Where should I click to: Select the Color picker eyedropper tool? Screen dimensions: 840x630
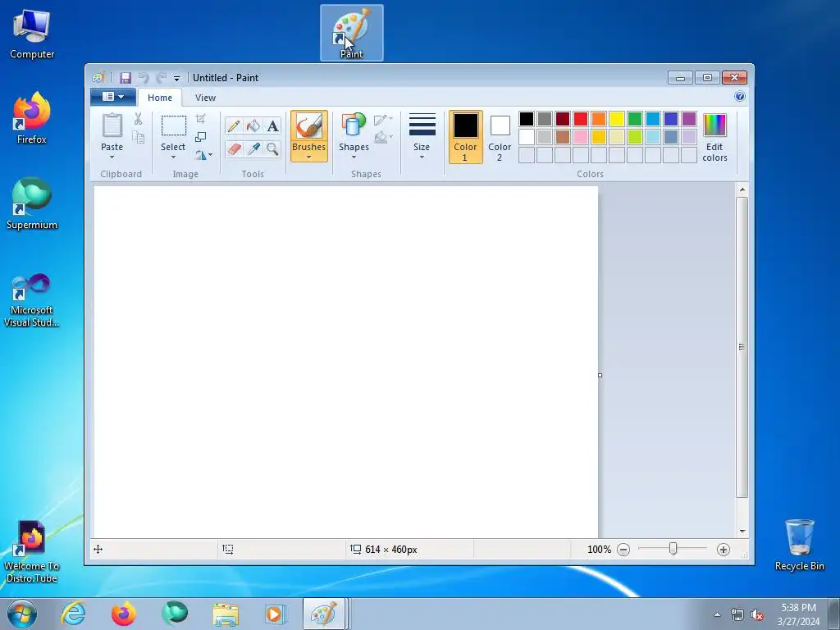pyautogui.click(x=253, y=149)
